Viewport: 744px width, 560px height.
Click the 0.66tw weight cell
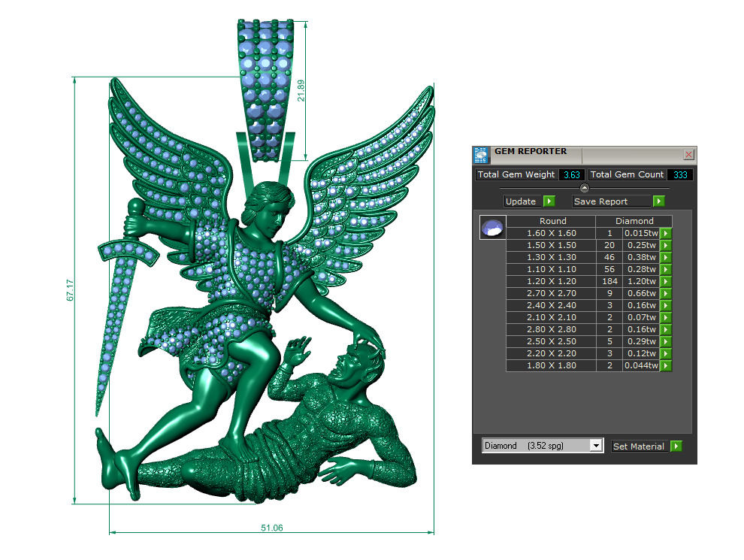[x=642, y=293]
